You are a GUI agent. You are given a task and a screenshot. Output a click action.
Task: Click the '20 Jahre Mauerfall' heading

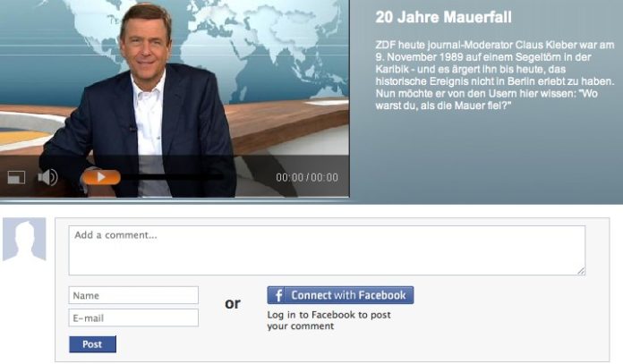click(431, 17)
